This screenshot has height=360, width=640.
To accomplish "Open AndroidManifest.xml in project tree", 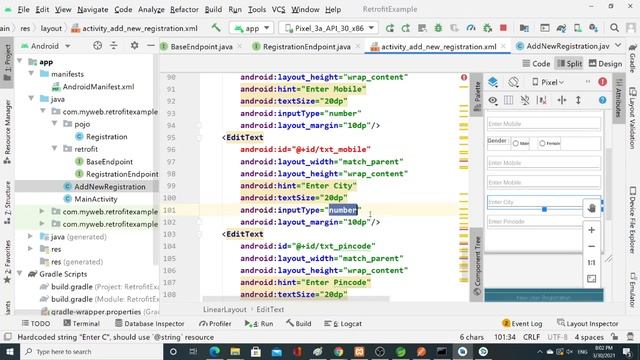I will tap(98, 87).
